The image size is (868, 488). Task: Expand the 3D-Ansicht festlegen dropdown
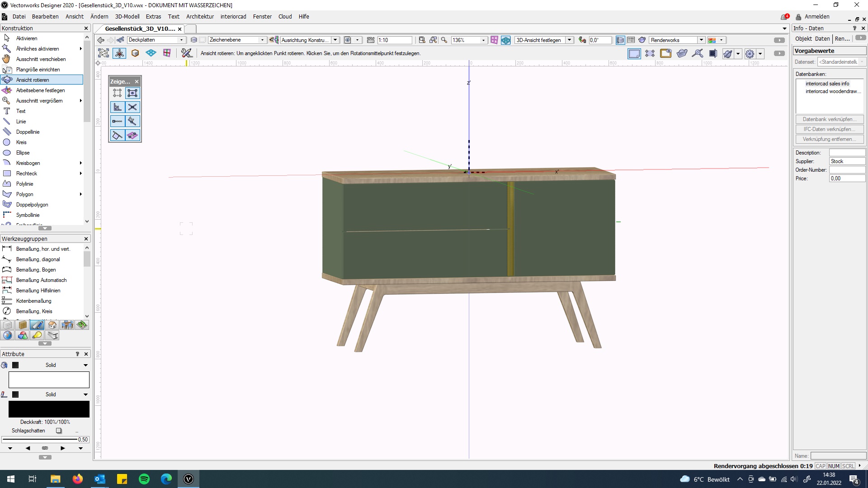[570, 40]
